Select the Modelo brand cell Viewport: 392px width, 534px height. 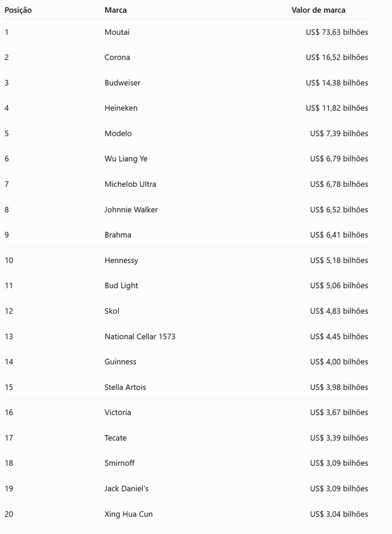click(x=118, y=133)
